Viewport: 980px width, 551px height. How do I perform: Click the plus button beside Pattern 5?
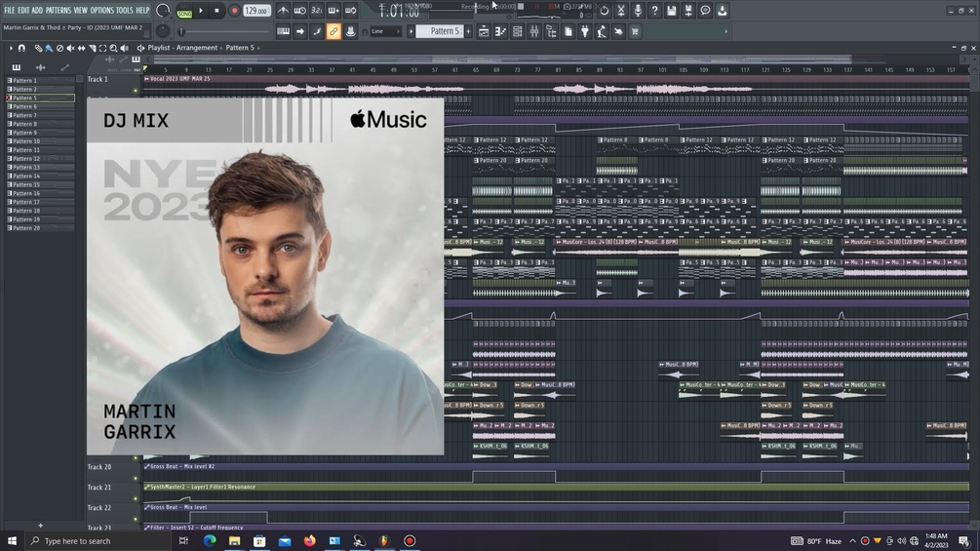point(468,31)
